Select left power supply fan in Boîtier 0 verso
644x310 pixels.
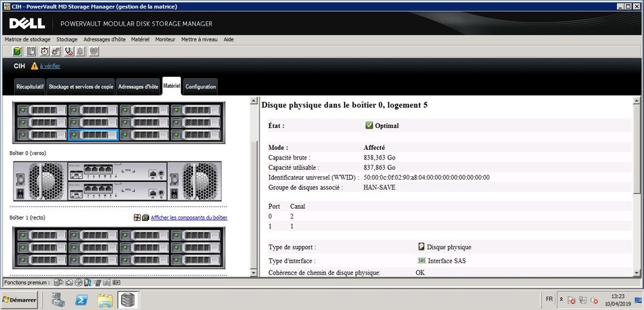[39, 181]
